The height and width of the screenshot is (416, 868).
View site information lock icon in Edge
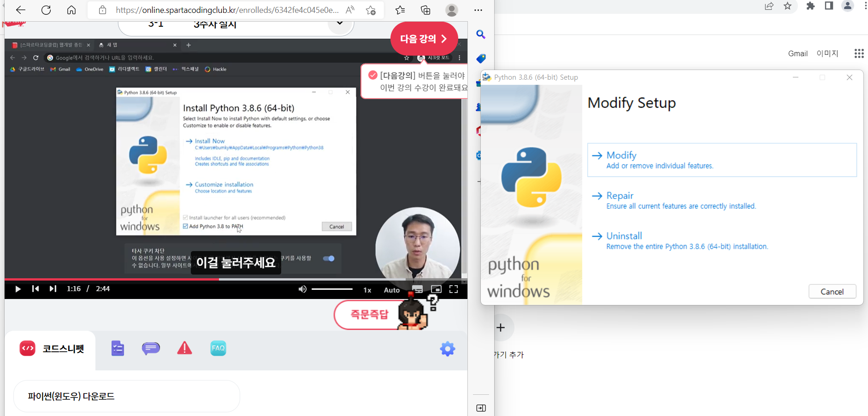[102, 10]
